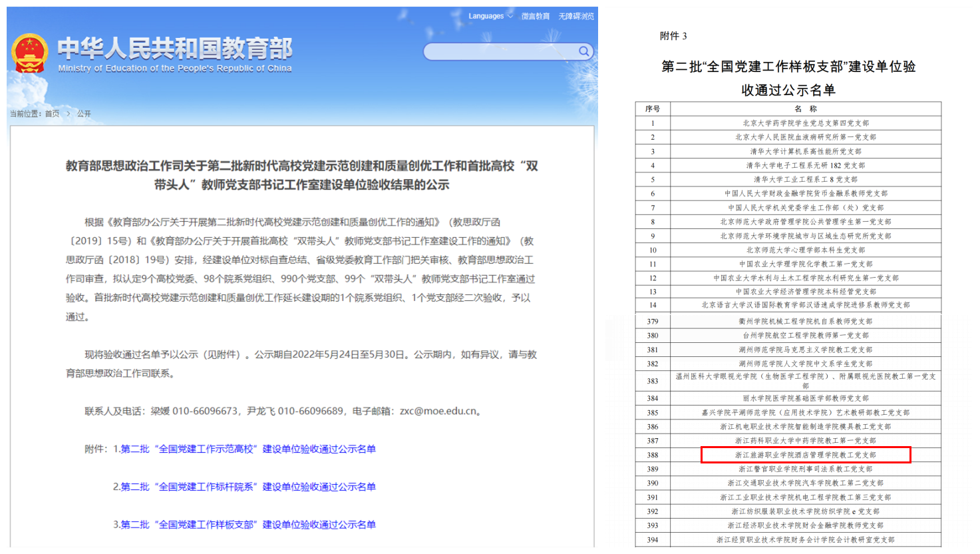The width and height of the screenshot is (980, 554).
Task: Click the email zxc@moe.edu.cn
Action: (438, 411)
